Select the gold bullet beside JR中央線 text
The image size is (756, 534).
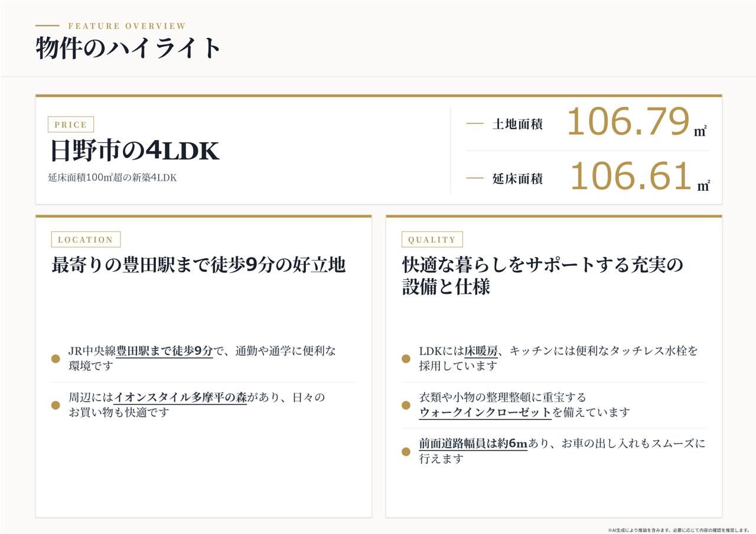(56, 359)
